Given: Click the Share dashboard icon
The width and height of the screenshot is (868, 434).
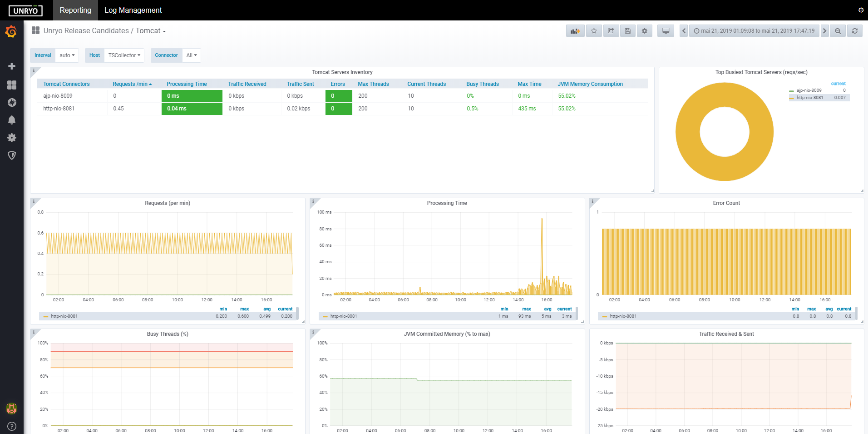Looking at the screenshot, I should tap(611, 31).
